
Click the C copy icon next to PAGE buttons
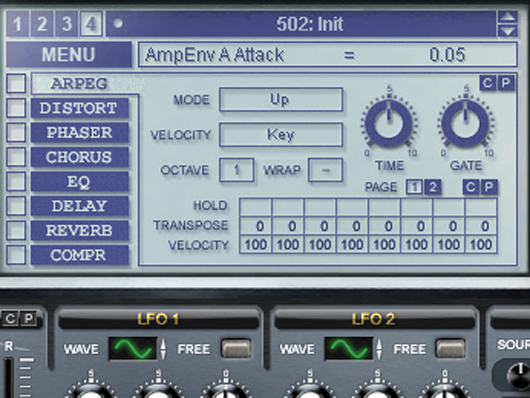[471, 187]
